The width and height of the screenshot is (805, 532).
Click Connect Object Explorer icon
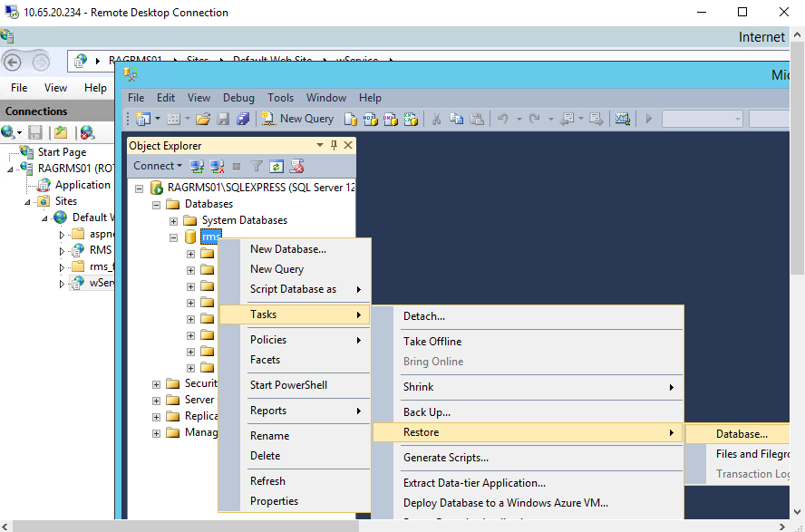(x=197, y=166)
